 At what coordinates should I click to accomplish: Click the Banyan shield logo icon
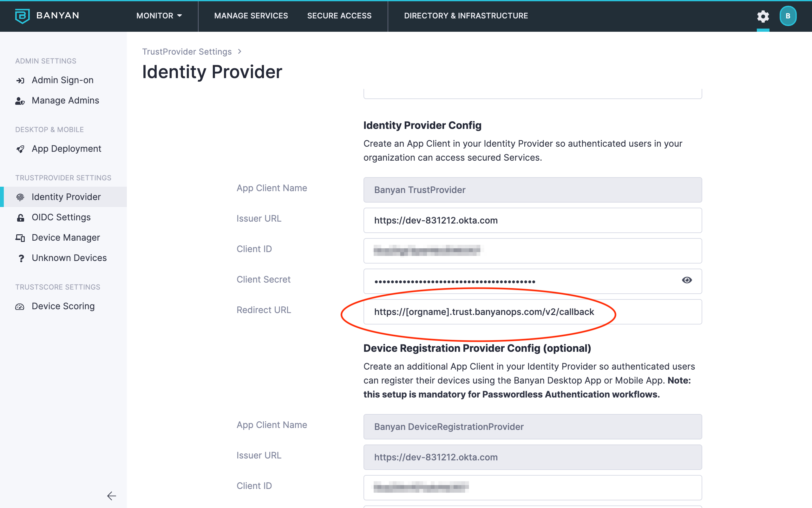point(23,16)
